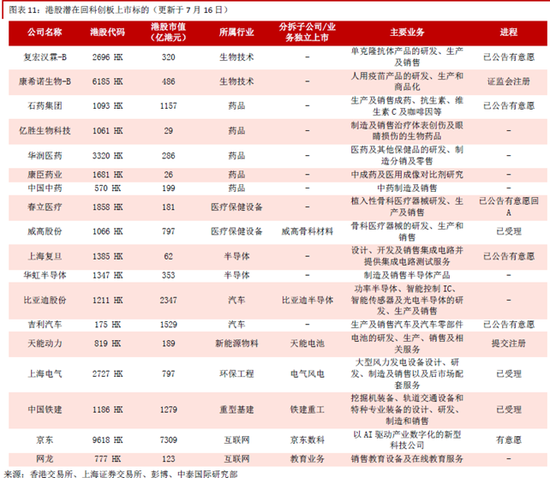The height and width of the screenshot is (478, 550).
Task: Click the 电气风电 spin-off cell
Action: tap(307, 374)
